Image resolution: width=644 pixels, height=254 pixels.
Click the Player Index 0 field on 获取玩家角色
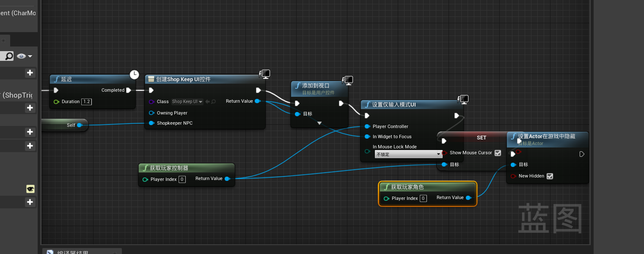click(x=423, y=198)
